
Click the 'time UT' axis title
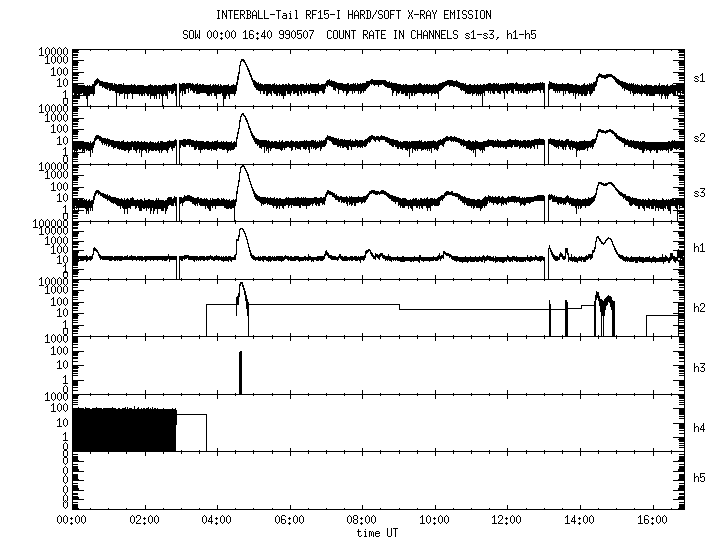[x=379, y=534]
